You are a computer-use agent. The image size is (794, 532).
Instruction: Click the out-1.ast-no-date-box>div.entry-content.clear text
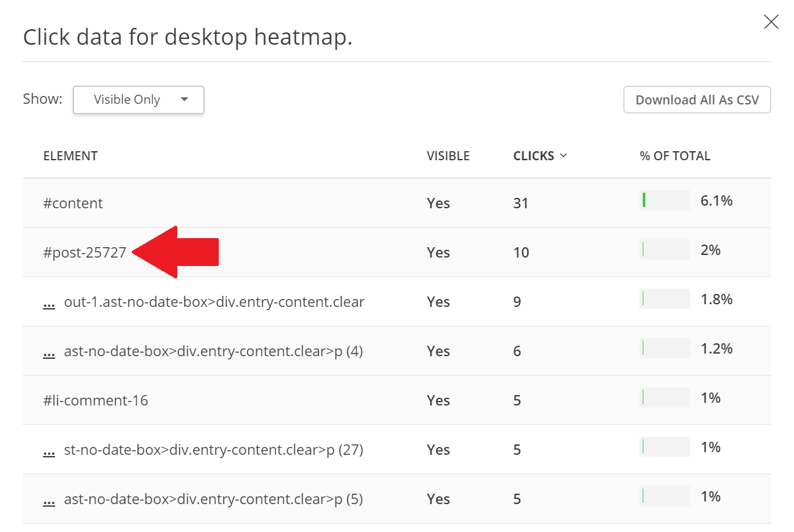pyautogui.click(x=214, y=302)
